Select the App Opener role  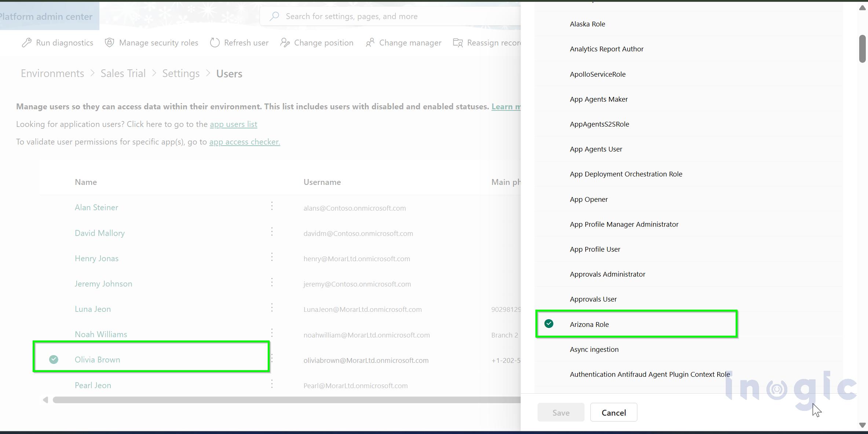(x=688, y=199)
